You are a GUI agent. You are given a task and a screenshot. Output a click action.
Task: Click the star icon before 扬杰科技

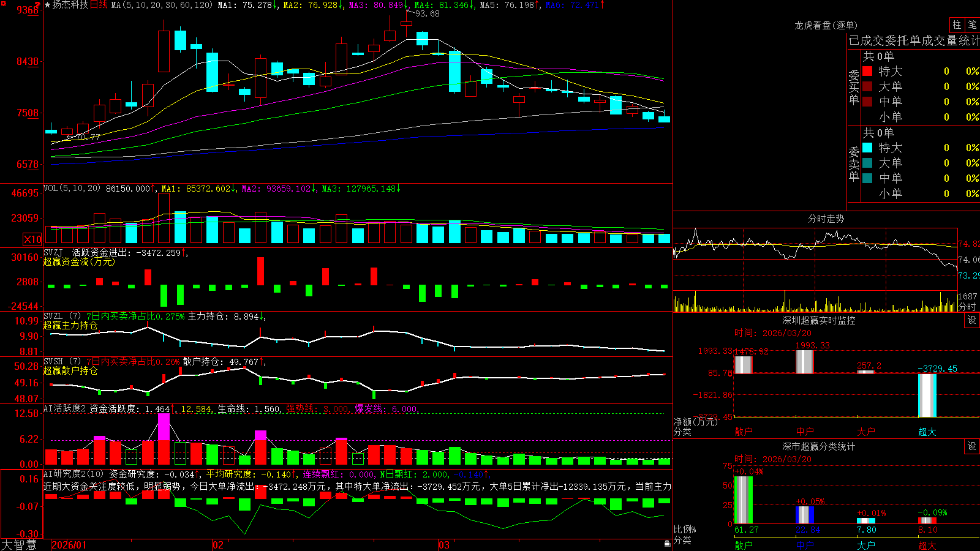[47, 5]
